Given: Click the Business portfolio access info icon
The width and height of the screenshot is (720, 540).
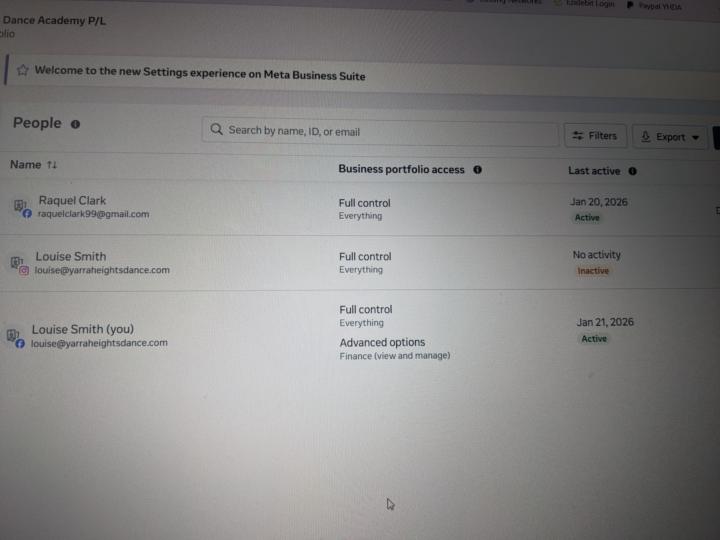Looking at the screenshot, I should (x=477, y=170).
